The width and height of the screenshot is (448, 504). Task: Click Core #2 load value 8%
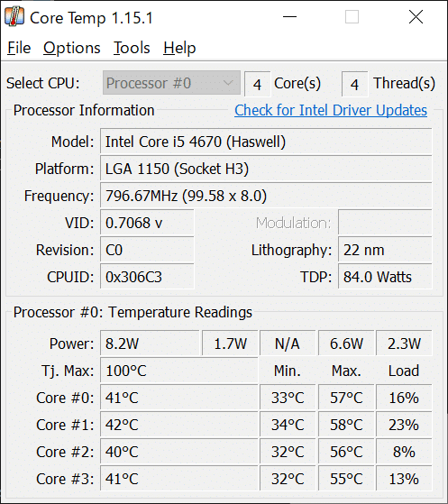point(404,451)
